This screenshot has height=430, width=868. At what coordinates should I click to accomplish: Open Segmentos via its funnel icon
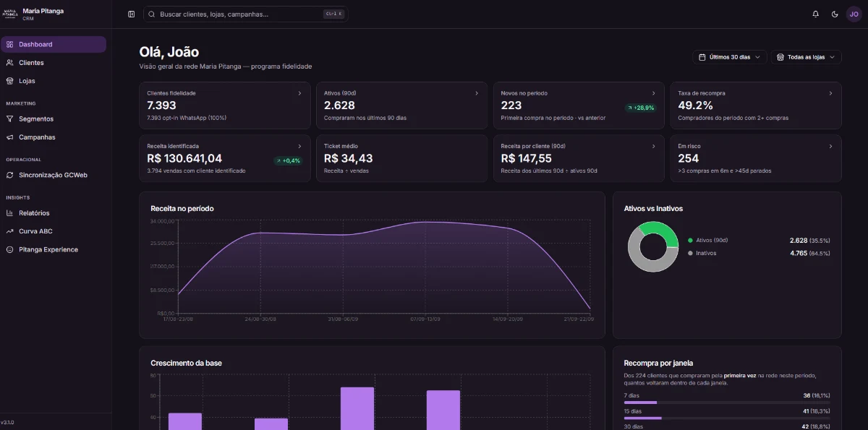click(10, 119)
